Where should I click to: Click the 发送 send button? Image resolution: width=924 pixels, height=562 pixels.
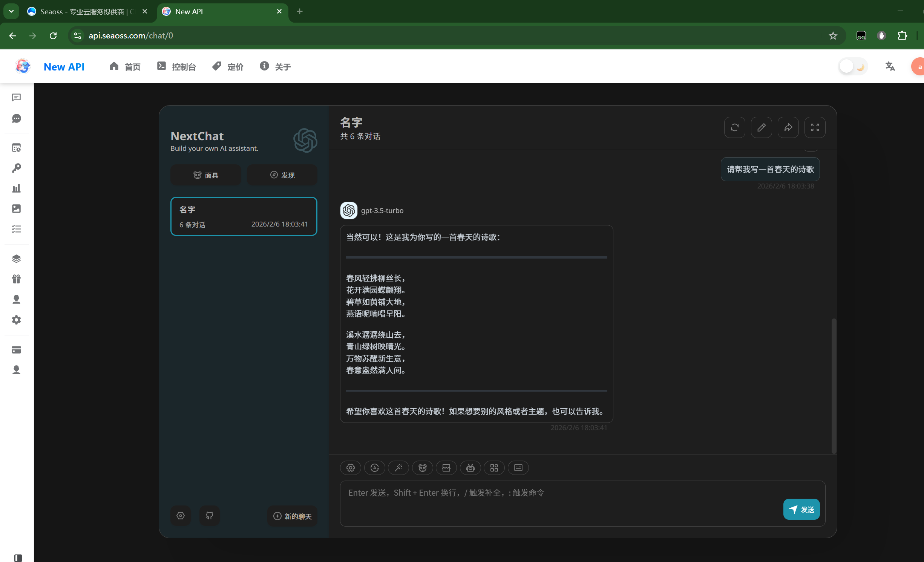click(x=801, y=509)
